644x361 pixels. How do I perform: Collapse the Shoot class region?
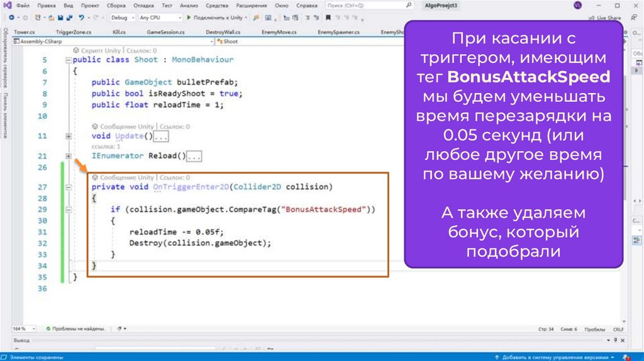click(x=68, y=60)
